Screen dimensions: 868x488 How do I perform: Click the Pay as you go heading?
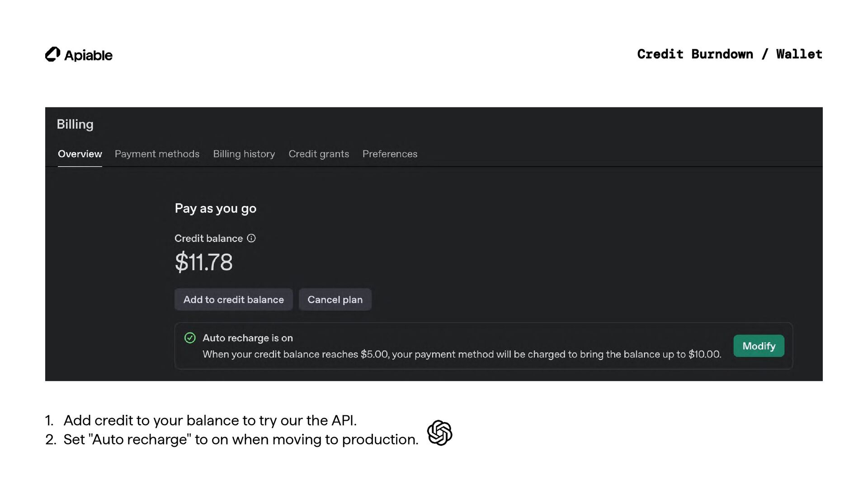[215, 208]
